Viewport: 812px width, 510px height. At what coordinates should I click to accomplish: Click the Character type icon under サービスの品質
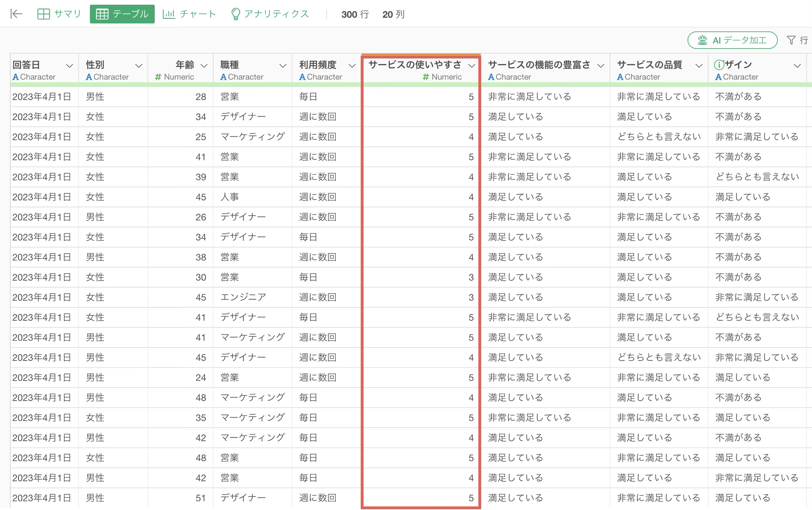(620, 77)
